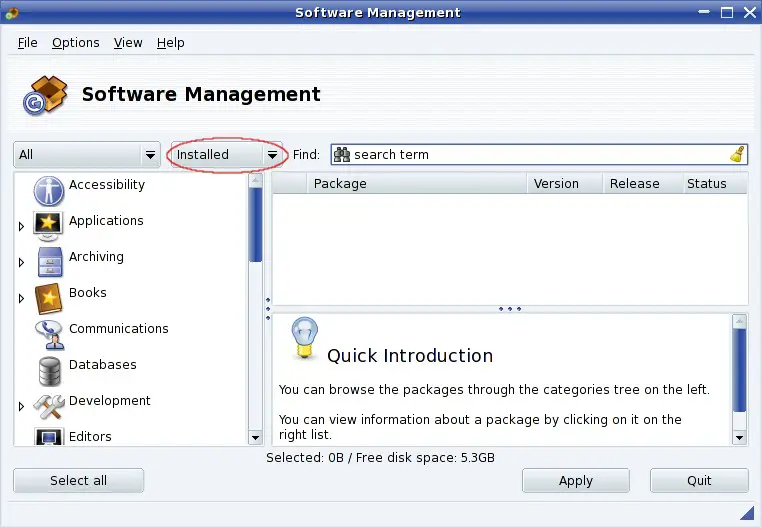
Task: Click the Development hammer and wrench icon
Action: point(49,406)
